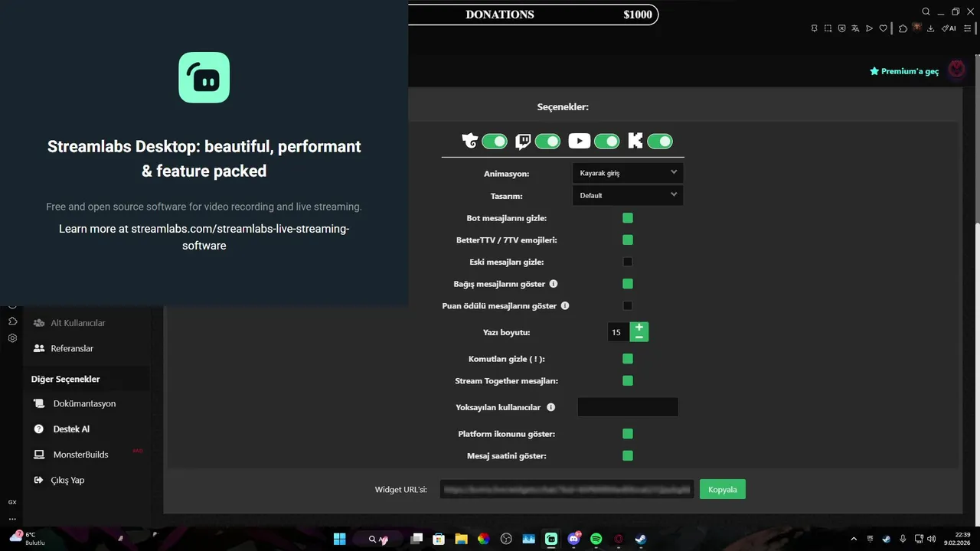
Task: Click the browser search magnifier icon
Action: point(926,11)
